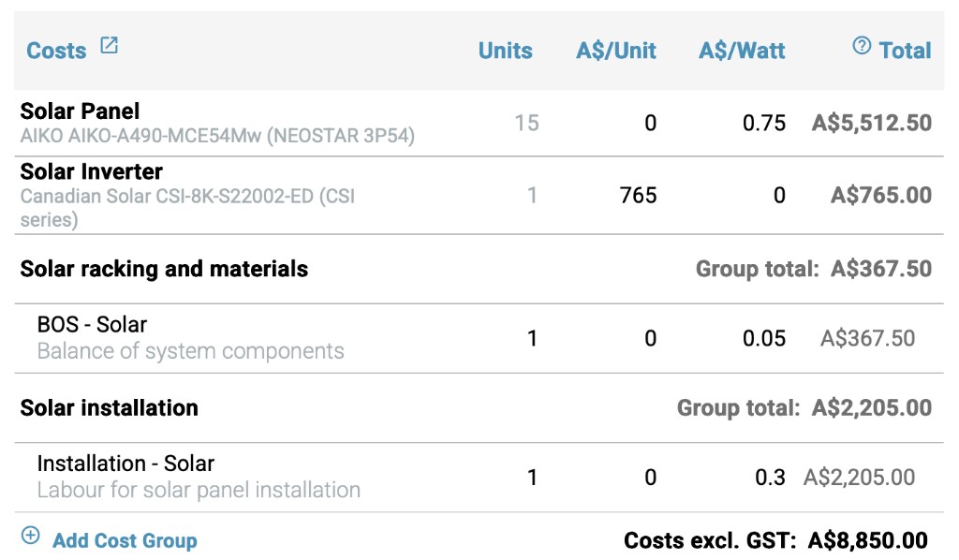This screenshot has width=959, height=560.
Task: Click the plus icon for Add Cost Group
Action: pos(31,536)
